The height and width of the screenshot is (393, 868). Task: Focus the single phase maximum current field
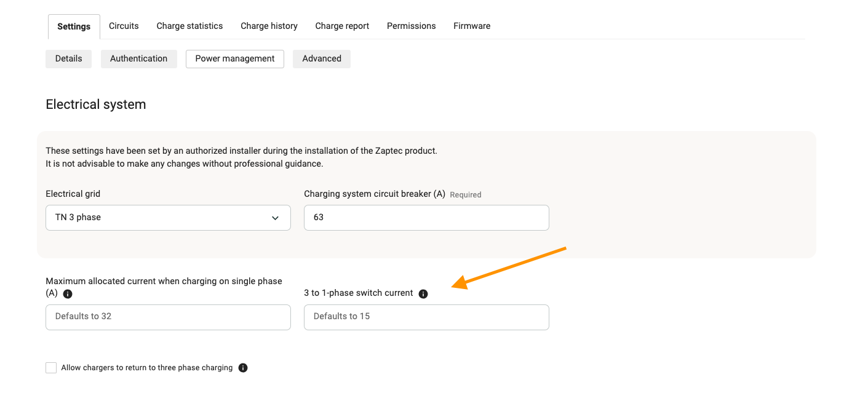point(168,317)
